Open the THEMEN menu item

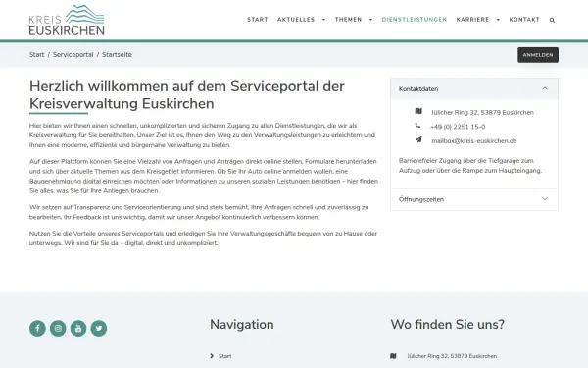pyautogui.click(x=348, y=20)
